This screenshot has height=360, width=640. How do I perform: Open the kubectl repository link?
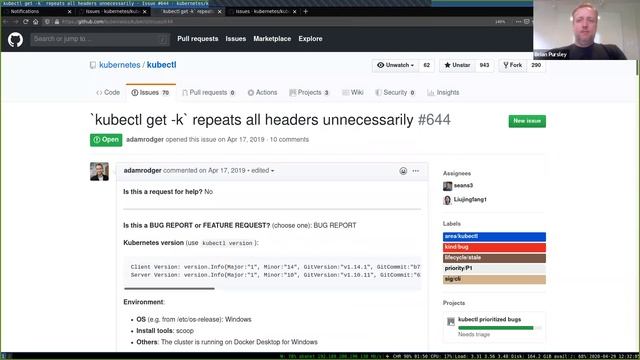point(162,65)
